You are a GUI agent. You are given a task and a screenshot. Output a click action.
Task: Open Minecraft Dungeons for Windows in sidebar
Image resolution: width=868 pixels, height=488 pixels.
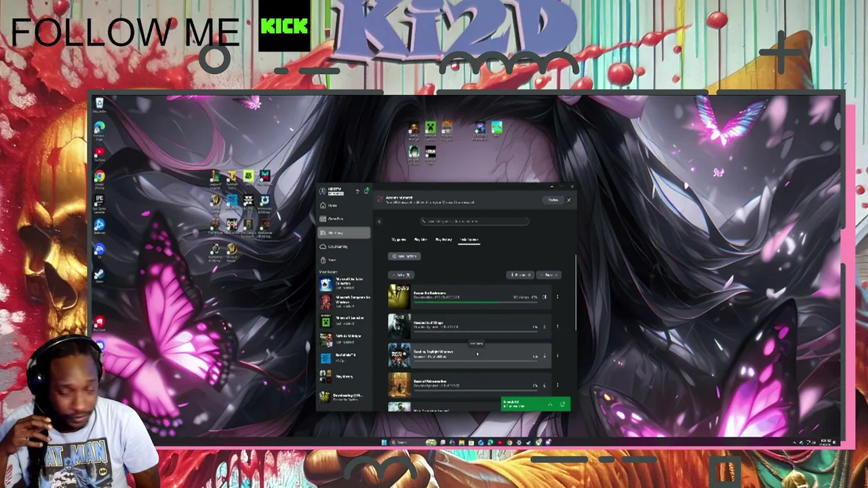point(344,301)
